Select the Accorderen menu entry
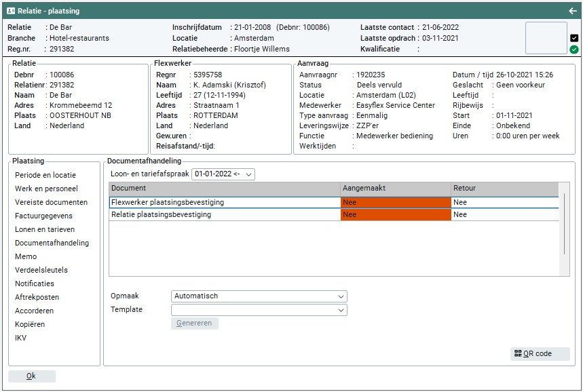This screenshot has width=583, height=392. (x=35, y=311)
